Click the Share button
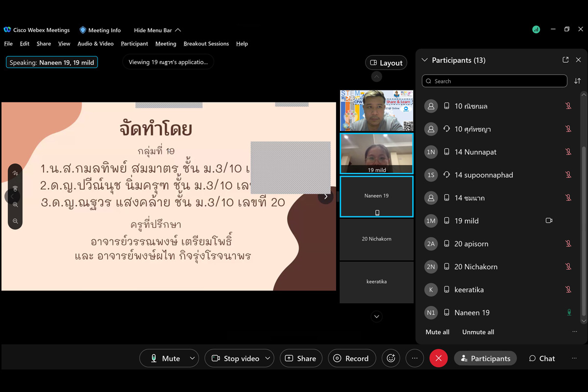 pos(301,359)
